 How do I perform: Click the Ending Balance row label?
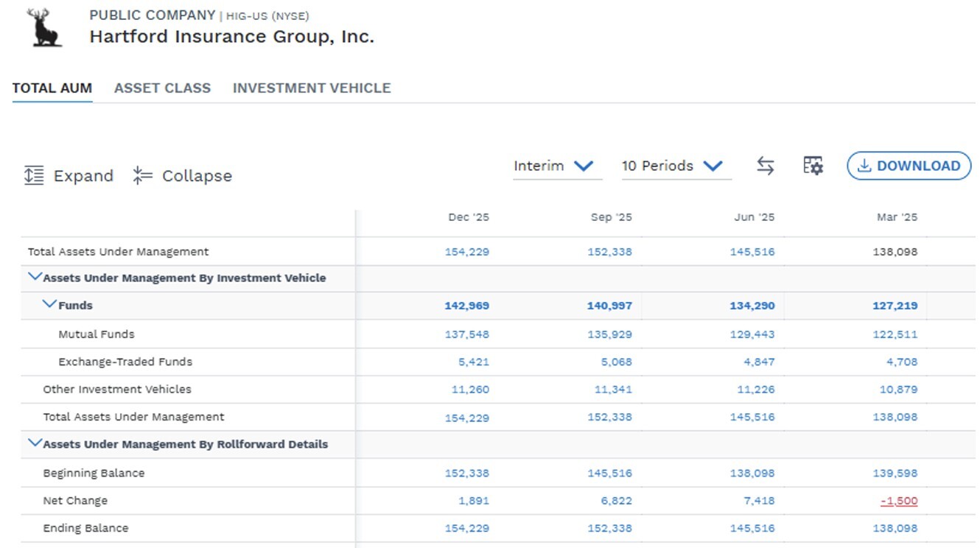[x=85, y=528]
